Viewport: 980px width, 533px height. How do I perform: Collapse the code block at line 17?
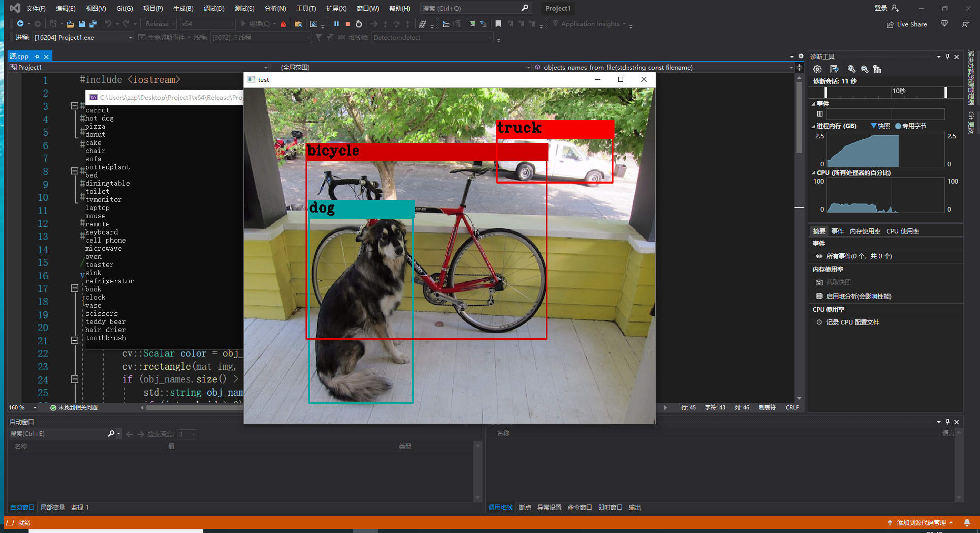click(74, 288)
